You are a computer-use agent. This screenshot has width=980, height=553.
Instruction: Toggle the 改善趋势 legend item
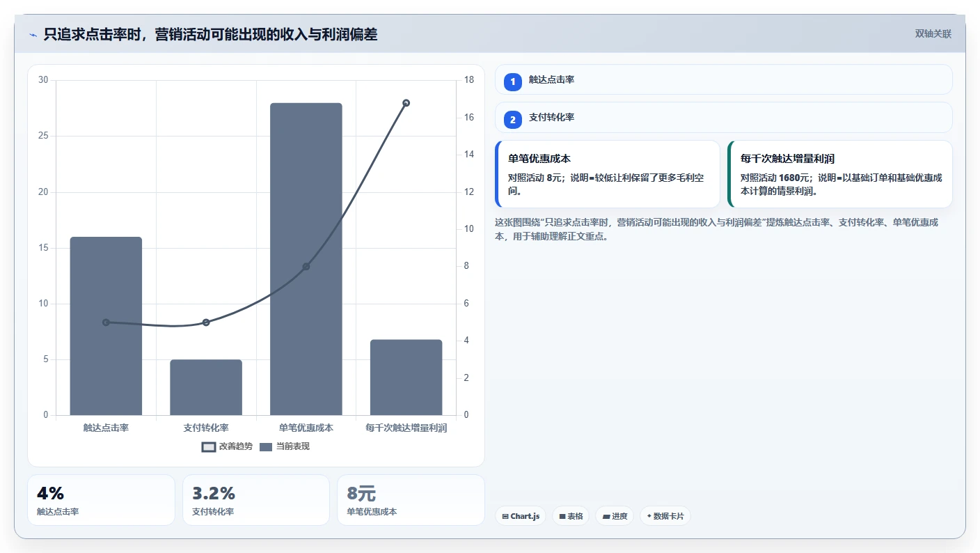tap(227, 446)
